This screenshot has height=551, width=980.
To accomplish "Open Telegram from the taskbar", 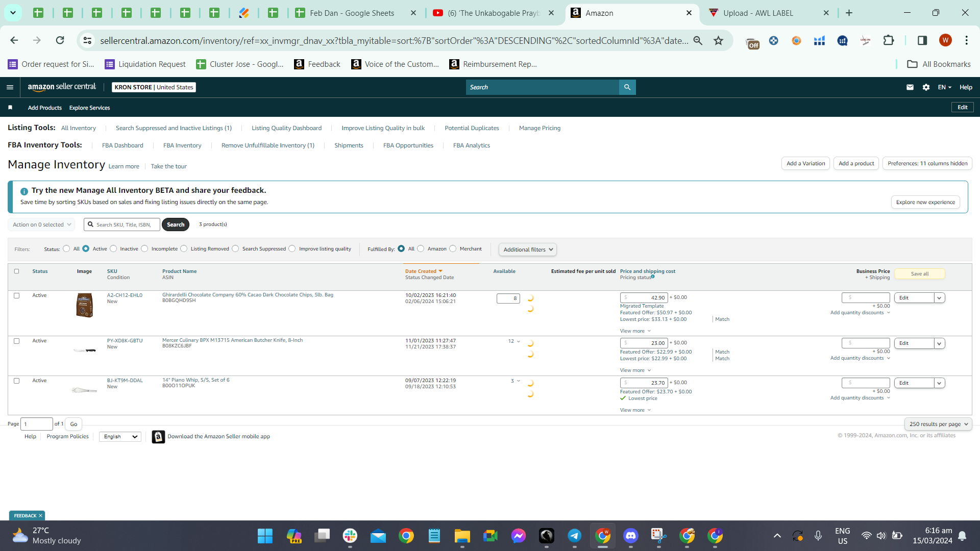I will pos(575,536).
